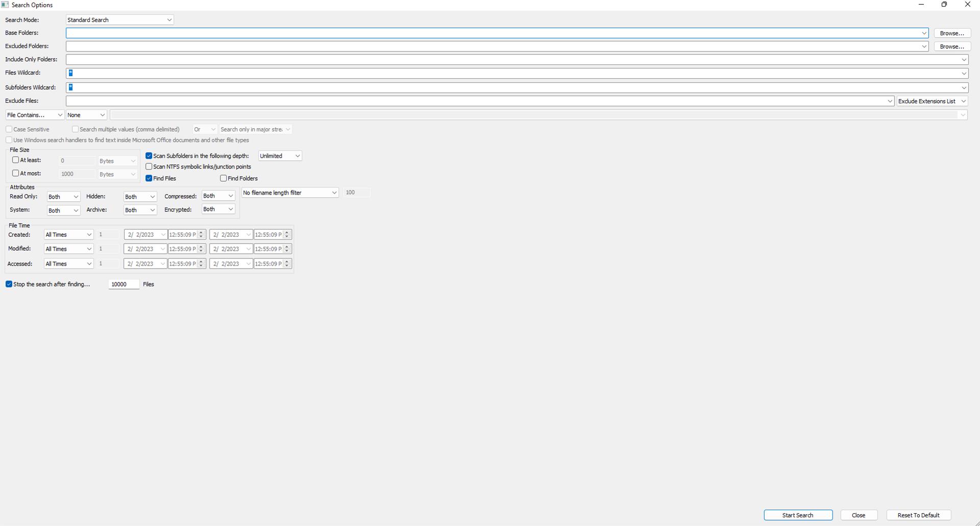Click the Close button at bottom

click(859, 515)
